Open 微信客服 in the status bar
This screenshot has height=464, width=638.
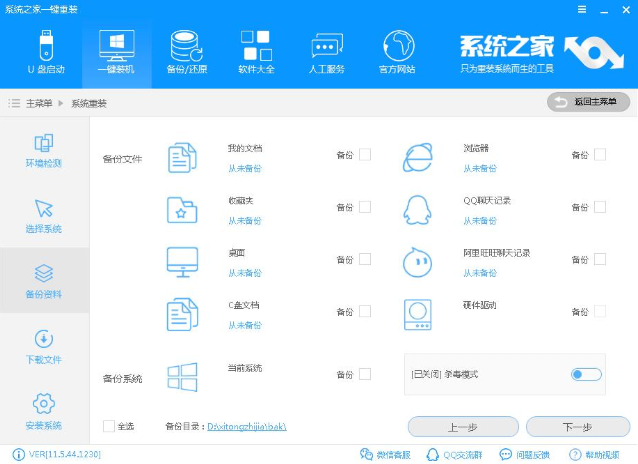point(385,455)
